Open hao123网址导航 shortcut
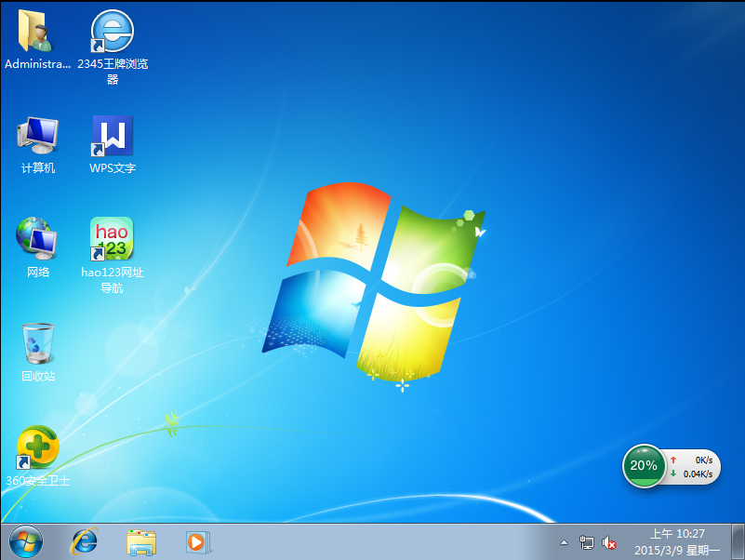 [x=112, y=239]
